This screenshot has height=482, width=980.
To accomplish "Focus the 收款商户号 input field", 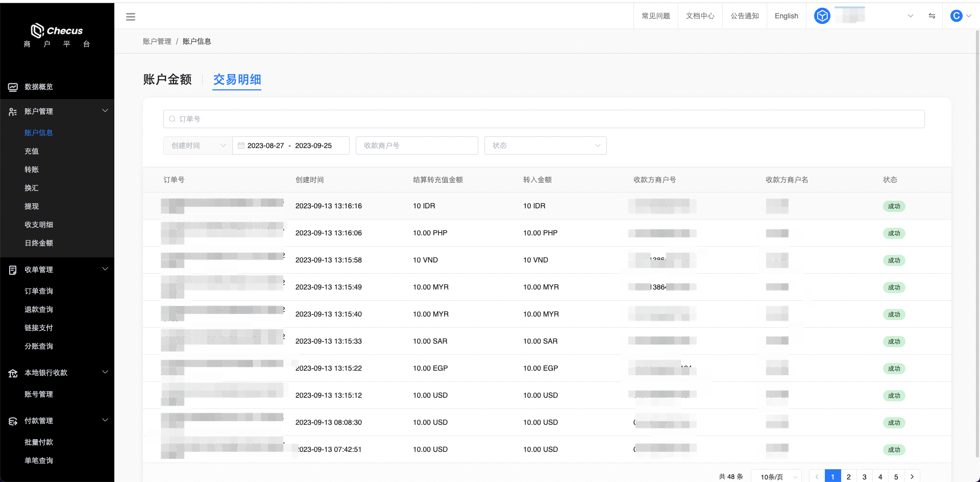I will [x=416, y=146].
